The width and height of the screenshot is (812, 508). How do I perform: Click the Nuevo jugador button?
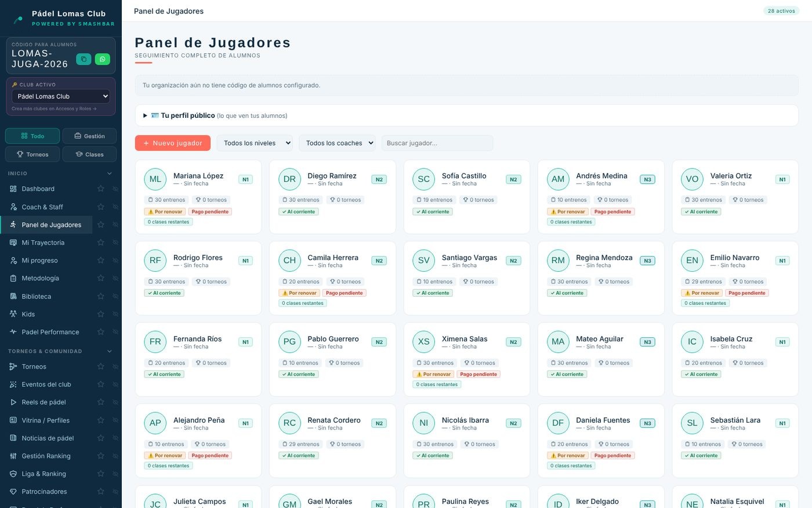(x=172, y=143)
